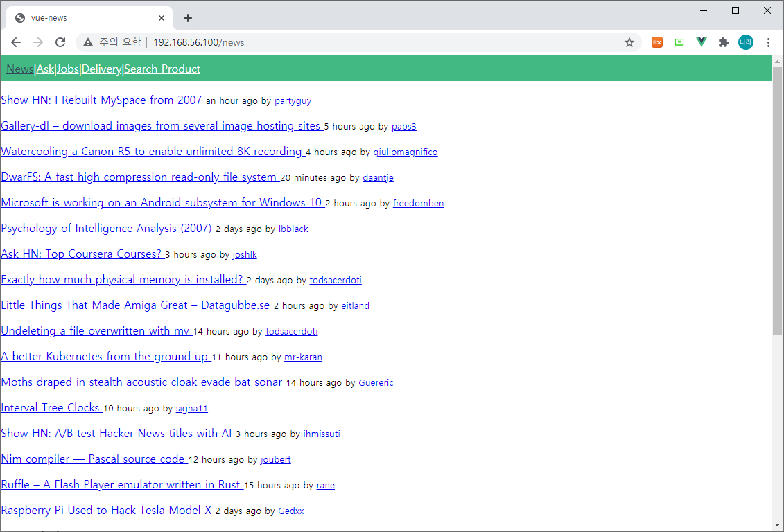Click the page scrollbar down arrow
Image resolution: width=784 pixels, height=532 pixels.
[x=777, y=525]
